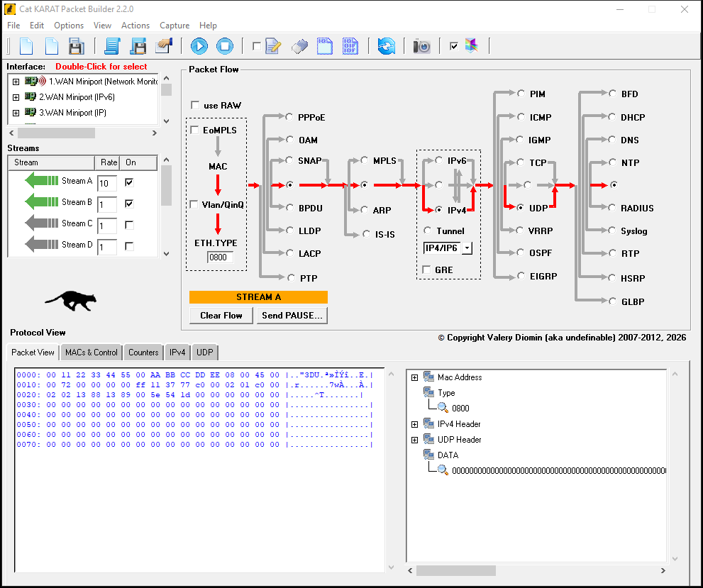Switch to the MACs & Control tab
703x588 pixels.
(x=91, y=353)
